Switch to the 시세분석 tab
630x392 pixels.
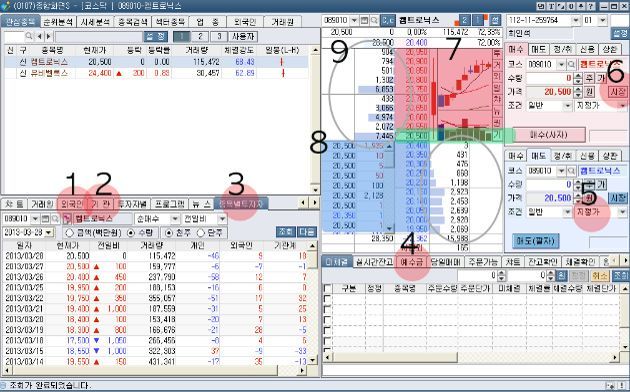coord(95,22)
